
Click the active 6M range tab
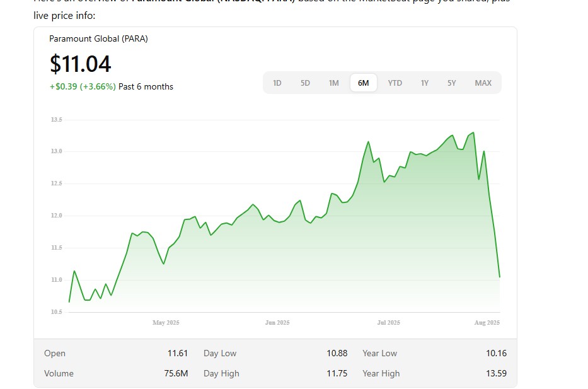coord(363,83)
